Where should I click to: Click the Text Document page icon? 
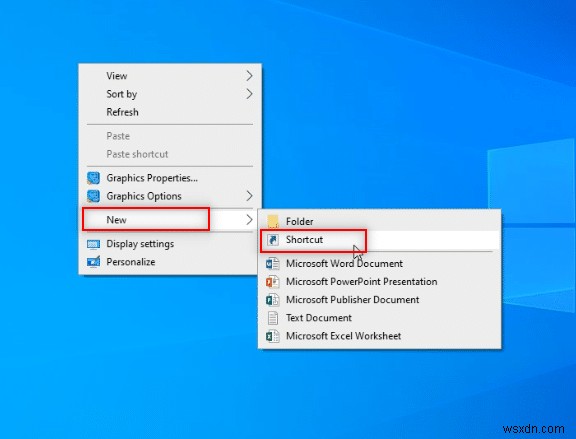273,318
